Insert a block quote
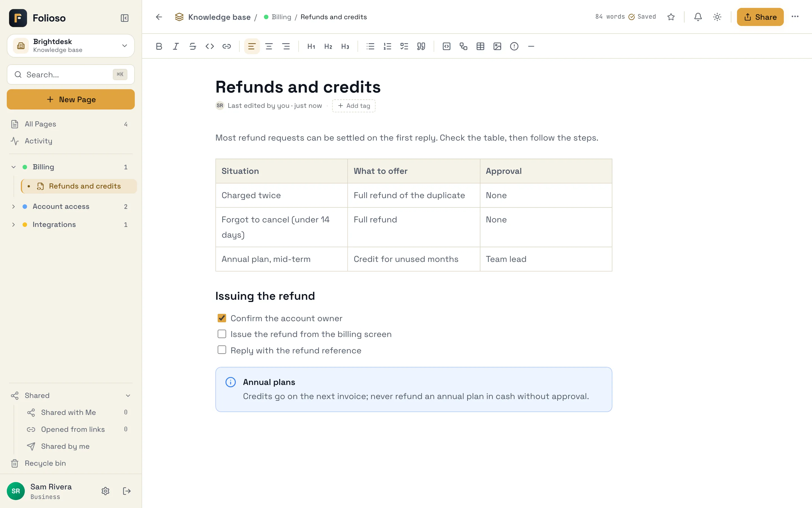 point(421,46)
